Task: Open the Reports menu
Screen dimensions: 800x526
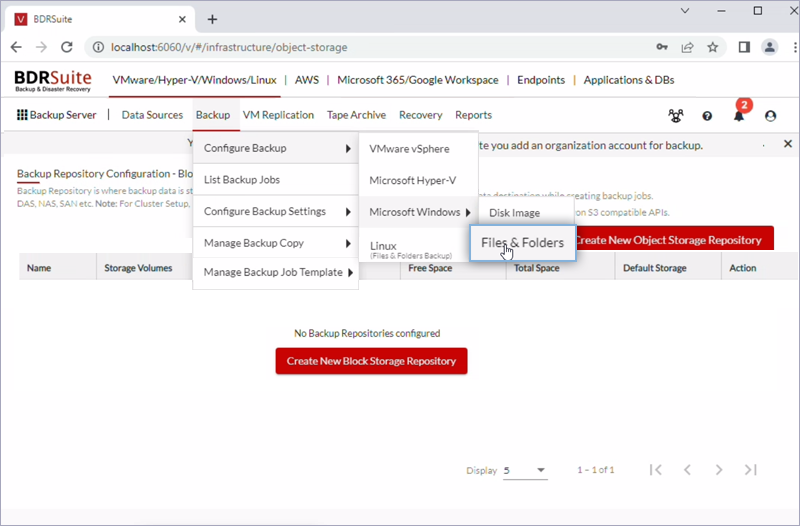Action: pyautogui.click(x=473, y=115)
